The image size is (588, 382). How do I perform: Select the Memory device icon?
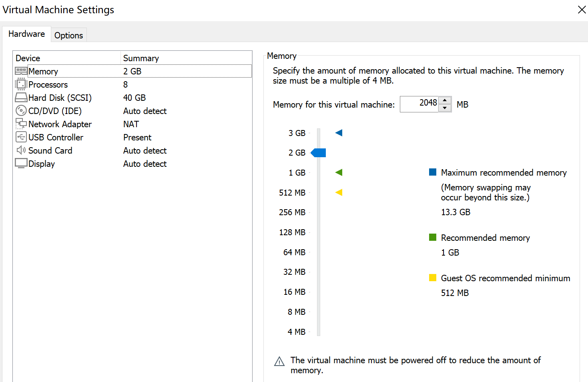tap(21, 71)
